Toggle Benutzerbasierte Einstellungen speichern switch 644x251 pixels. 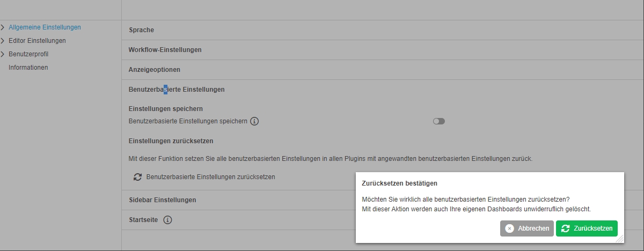439,121
